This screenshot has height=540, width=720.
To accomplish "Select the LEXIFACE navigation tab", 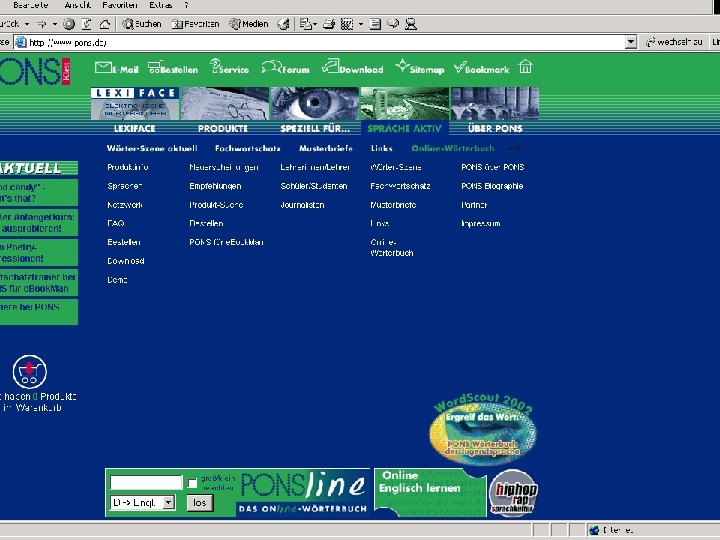I will [135, 129].
